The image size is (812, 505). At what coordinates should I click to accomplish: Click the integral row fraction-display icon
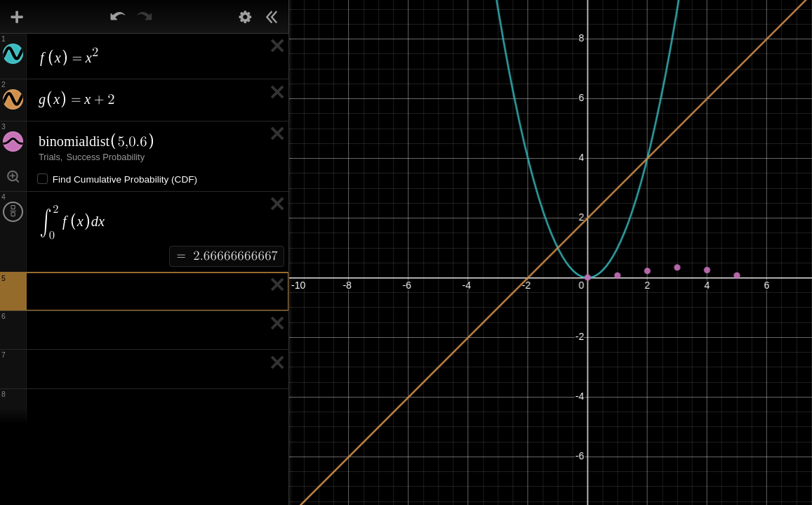click(13, 211)
